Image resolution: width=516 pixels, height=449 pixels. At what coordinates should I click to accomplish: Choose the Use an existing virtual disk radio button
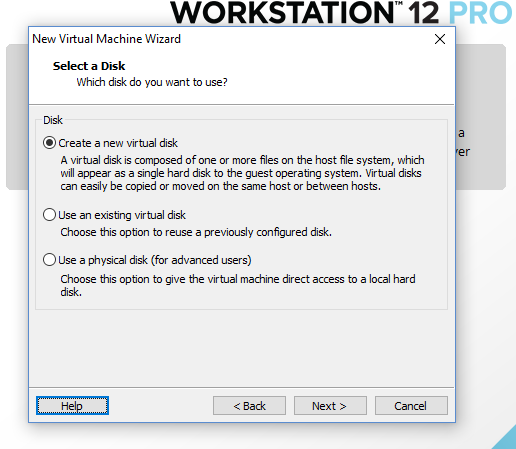coord(49,215)
